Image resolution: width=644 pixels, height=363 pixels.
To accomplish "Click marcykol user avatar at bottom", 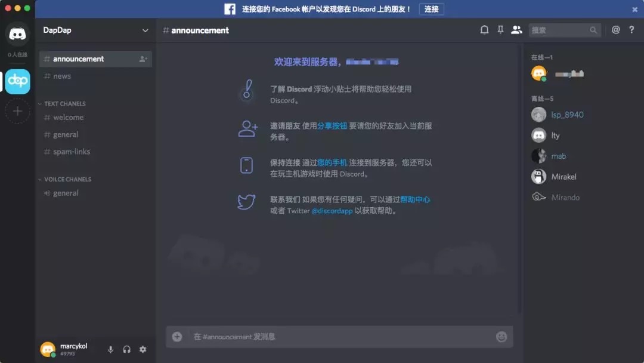I will tap(48, 349).
